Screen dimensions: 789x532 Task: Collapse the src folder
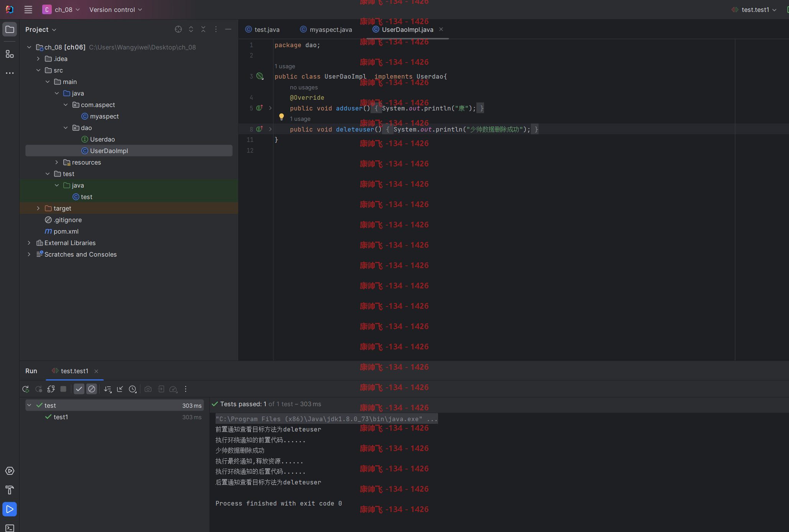click(x=38, y=70)
